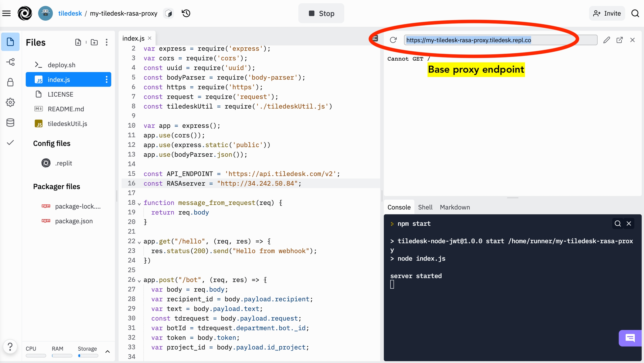Click the tiledesk owner link
This screenshot has width=644, height=363.
click(70, 13)
